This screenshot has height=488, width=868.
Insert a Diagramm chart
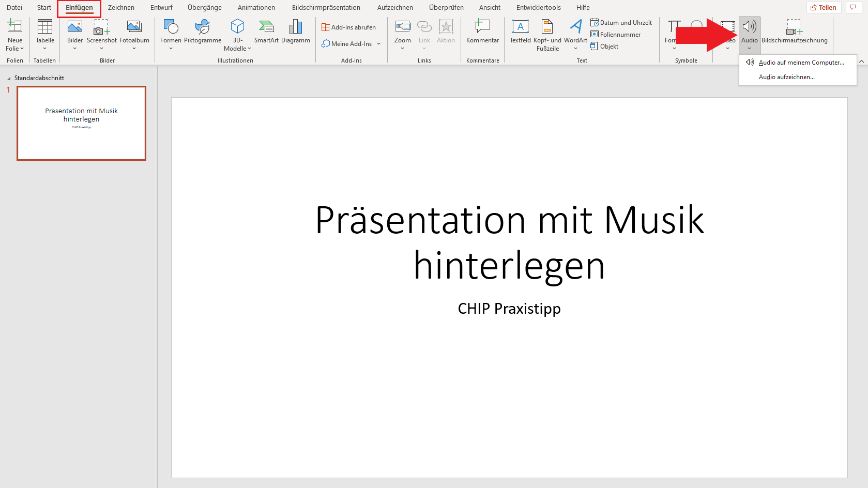point(295,31)
